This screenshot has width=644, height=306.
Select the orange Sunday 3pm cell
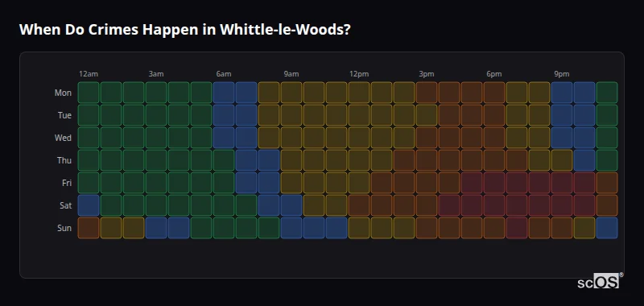coord(427,228)
